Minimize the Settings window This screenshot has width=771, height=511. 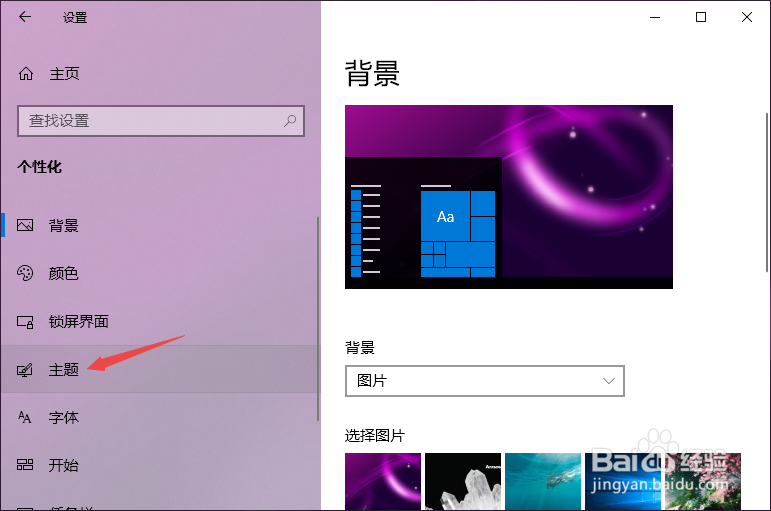point(655,17)
